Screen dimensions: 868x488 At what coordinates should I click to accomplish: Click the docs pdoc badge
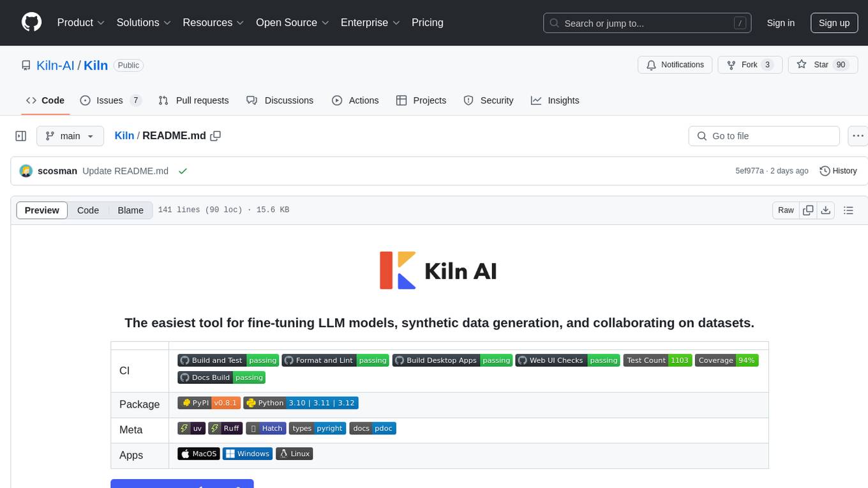(x=373, y=429)
